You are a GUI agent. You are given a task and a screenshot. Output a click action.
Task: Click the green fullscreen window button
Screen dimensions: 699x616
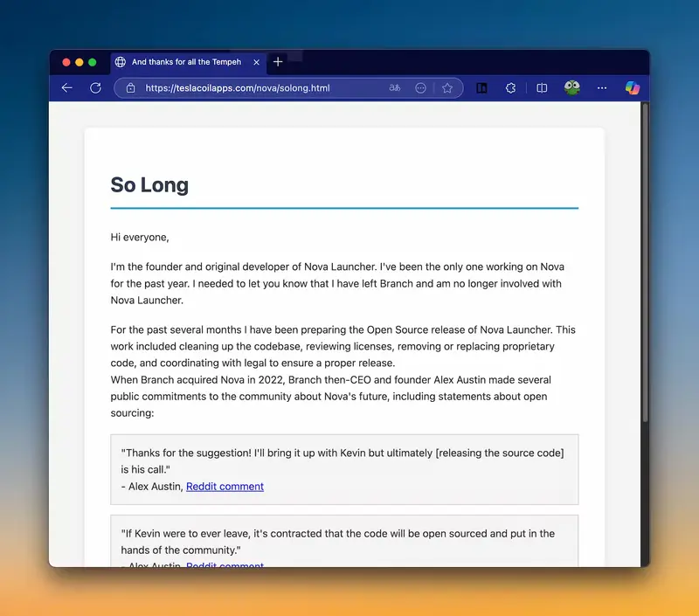(x=93, y=62)
